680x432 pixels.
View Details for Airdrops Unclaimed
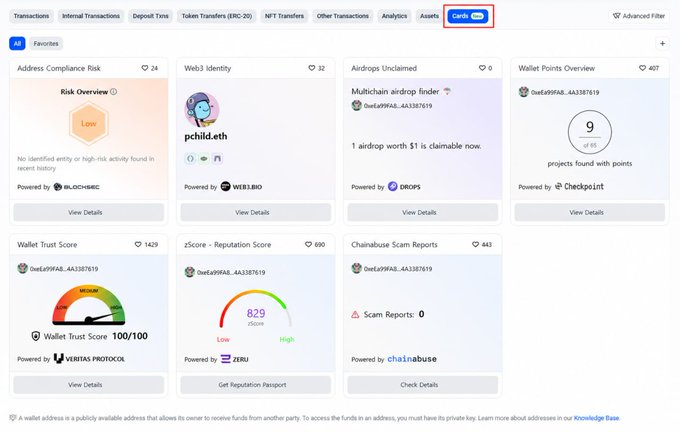click(422, 213)
